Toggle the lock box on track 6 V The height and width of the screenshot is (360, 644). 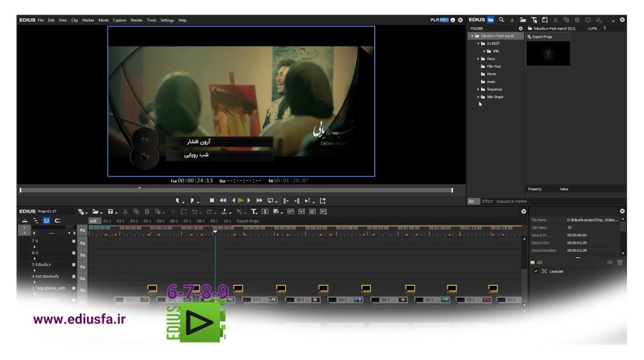point(74,253)
